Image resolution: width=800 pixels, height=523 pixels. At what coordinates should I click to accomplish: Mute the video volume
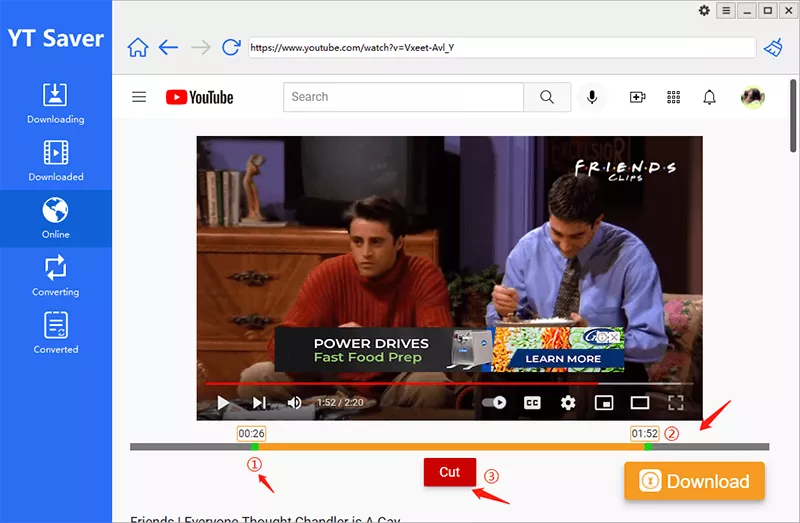click(294, 403)
